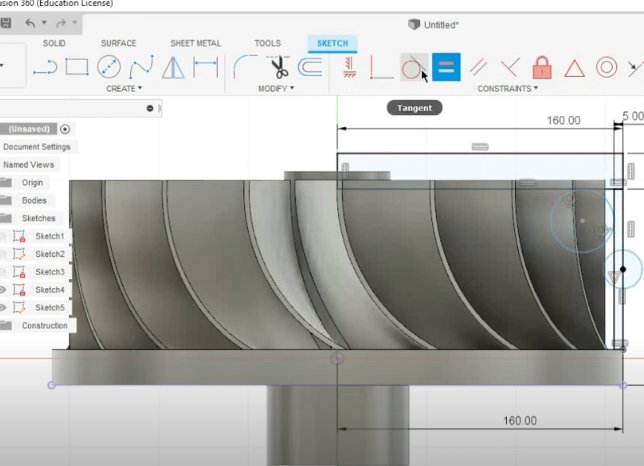Screen dimensions: 644x466
Task: Select the Line sketch tool
Action: 44,68
